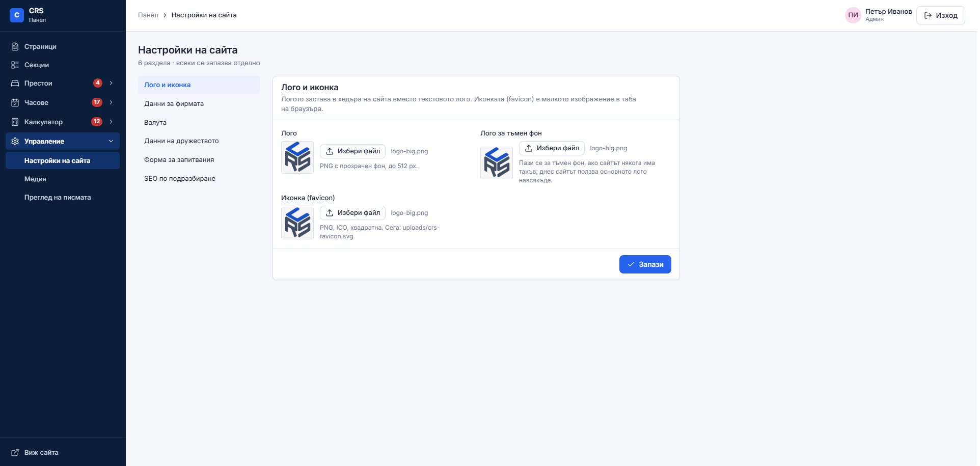Click the Панел breadcrumb link
The width and height of the screenshot is (980, 466).
point(148,15)
